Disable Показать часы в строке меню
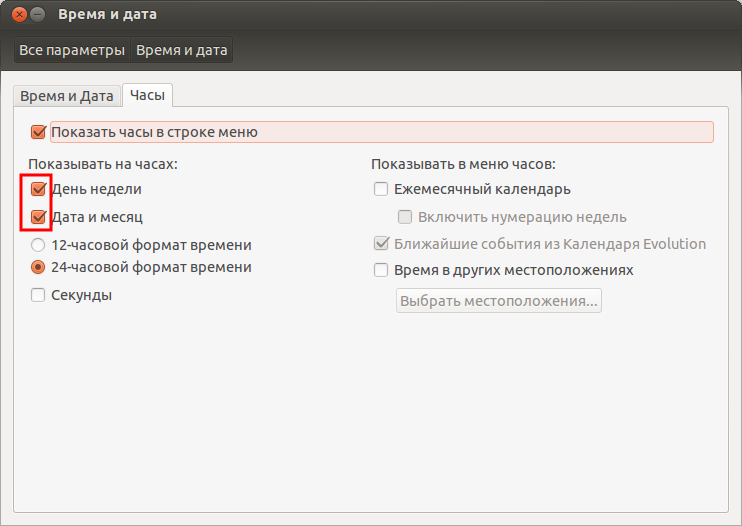 click(x=39, y=132)
